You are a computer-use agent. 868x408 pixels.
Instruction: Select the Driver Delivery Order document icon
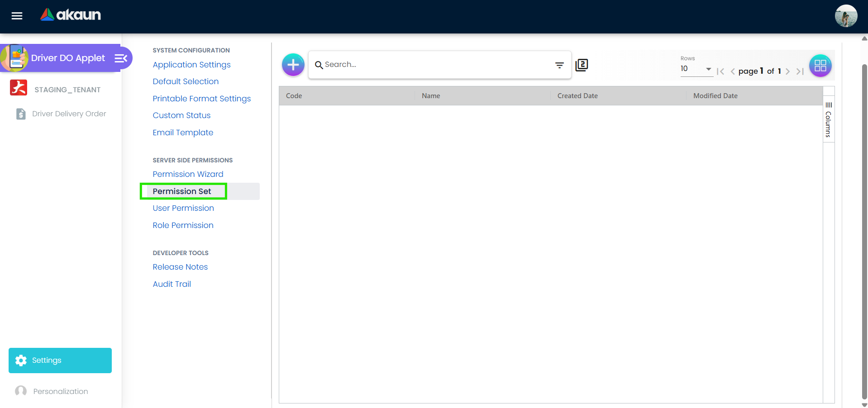pos(21,114)
